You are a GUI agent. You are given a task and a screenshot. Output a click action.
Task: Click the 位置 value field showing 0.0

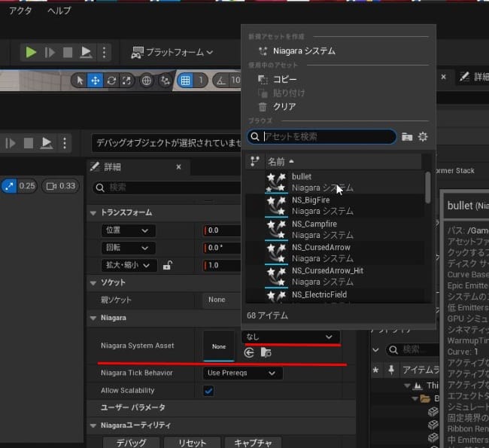coord(222,230)
